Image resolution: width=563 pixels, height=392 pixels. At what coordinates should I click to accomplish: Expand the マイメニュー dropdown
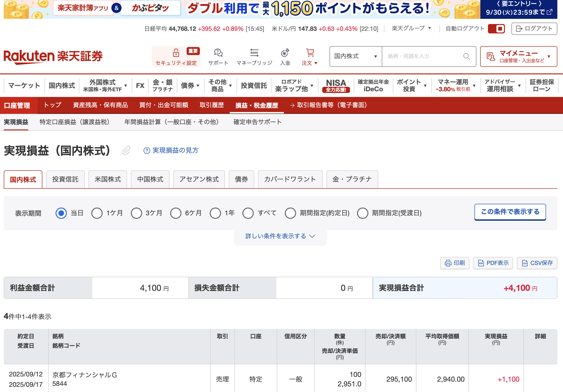[518, 56]
